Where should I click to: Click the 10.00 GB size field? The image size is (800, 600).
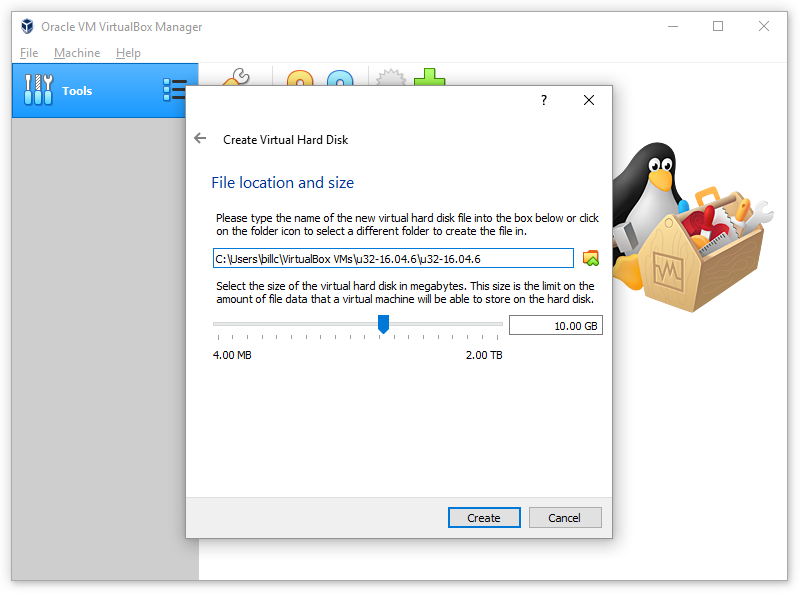point(555,325)
